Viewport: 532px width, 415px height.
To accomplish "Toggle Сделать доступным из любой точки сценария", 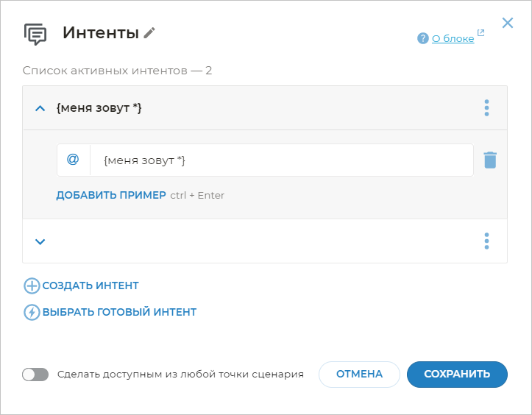I will coord(35,374).
